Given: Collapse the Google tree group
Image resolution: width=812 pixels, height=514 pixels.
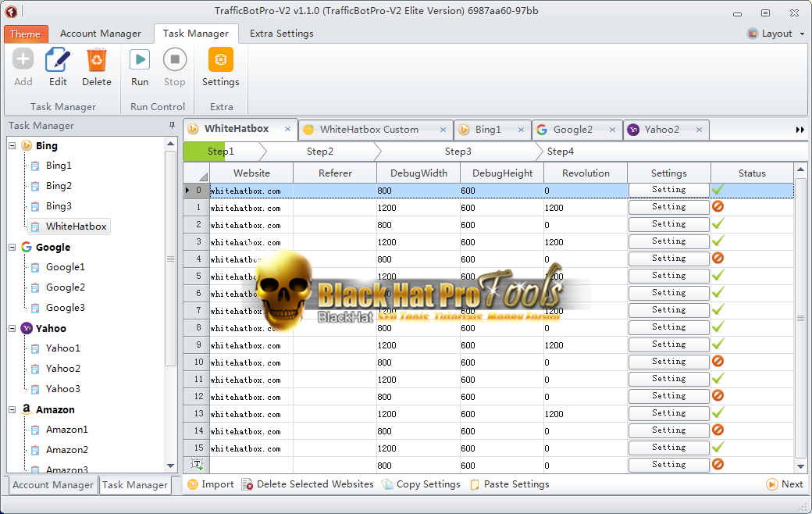Looking at the screenshot, I should coord(12,247).
